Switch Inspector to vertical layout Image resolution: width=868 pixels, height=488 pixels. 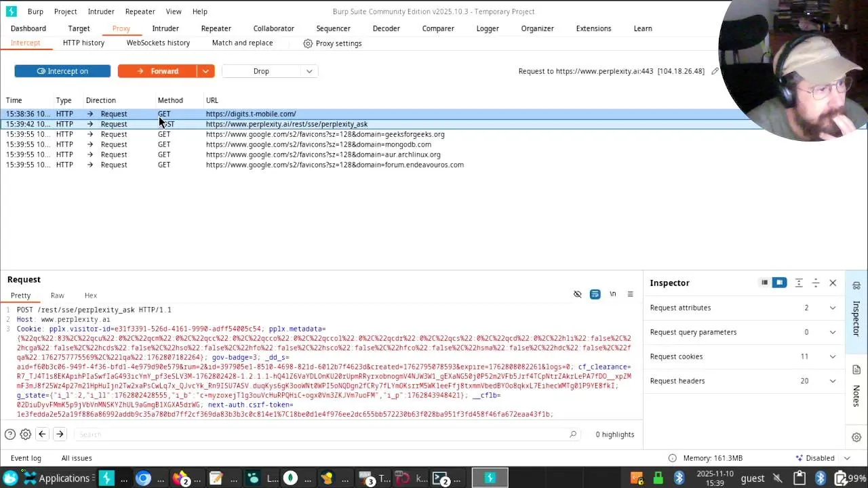click(x=779, y=283)
